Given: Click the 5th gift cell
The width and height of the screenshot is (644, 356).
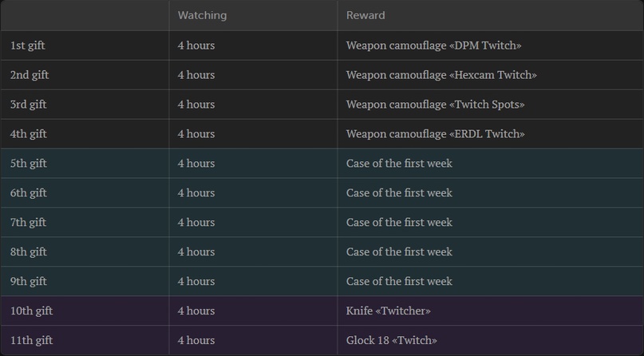Looking at the screenshot, I should [28, 164].
